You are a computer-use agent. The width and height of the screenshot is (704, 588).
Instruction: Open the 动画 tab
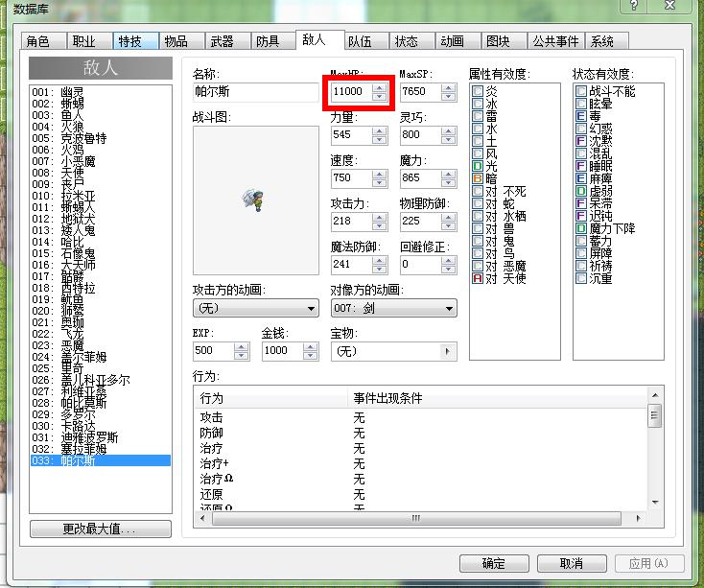click(458, 41)
